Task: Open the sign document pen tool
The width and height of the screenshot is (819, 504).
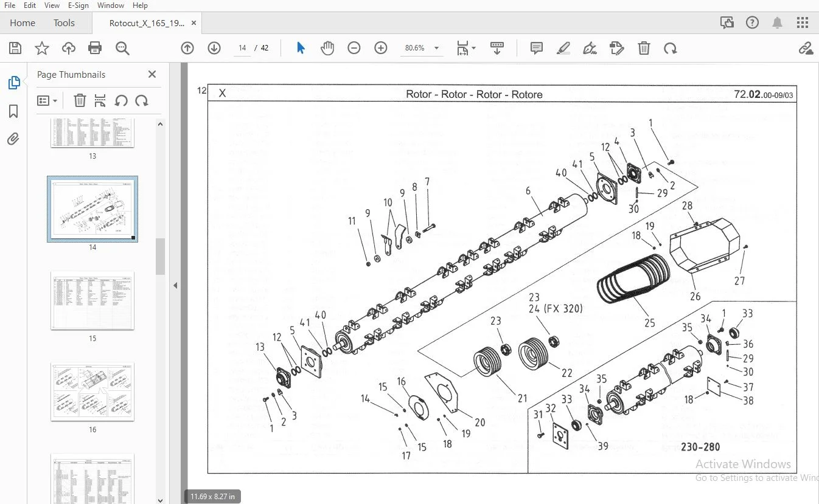Action: (x=590, y=48)
